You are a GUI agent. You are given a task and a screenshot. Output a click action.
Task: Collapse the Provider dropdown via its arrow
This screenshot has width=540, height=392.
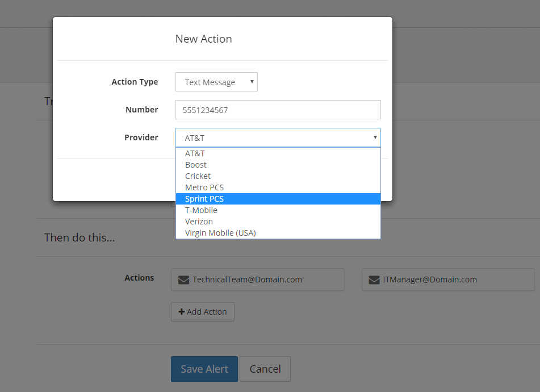(375, 137)
